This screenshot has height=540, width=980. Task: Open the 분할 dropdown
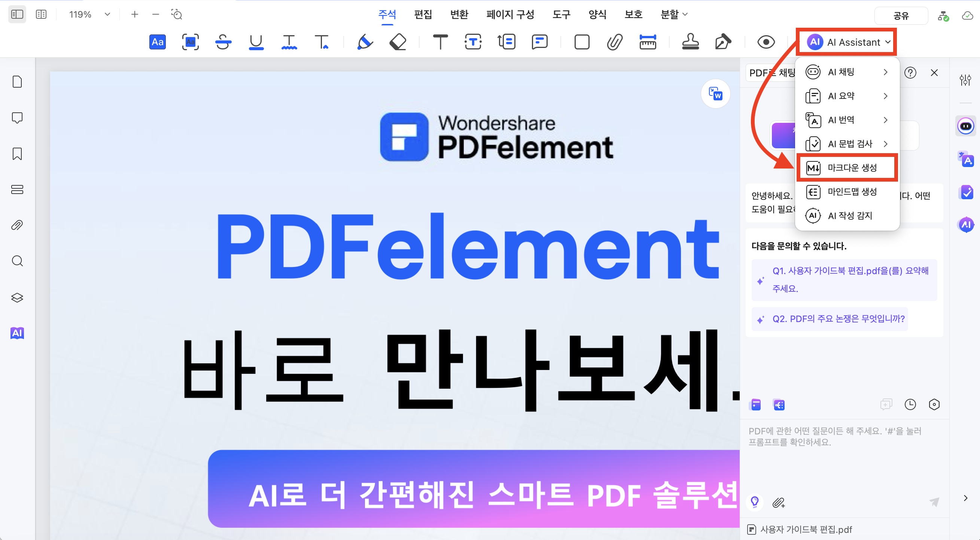tap(674, 15)
